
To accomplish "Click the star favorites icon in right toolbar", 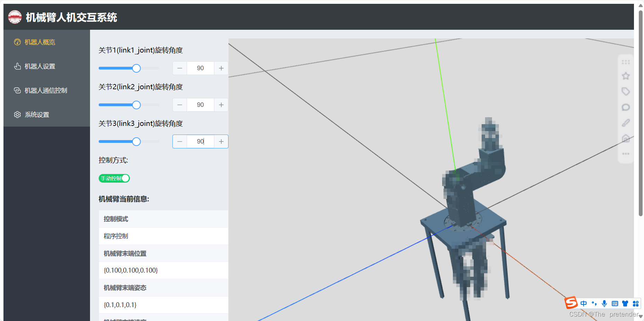I will click(626, 76).
